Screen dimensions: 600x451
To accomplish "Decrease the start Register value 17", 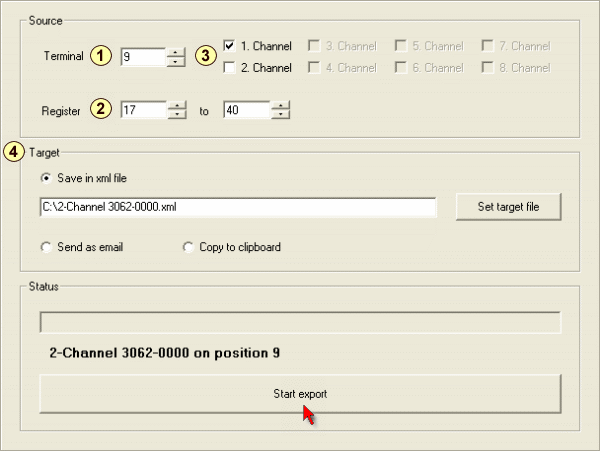I will coord(177,115).
